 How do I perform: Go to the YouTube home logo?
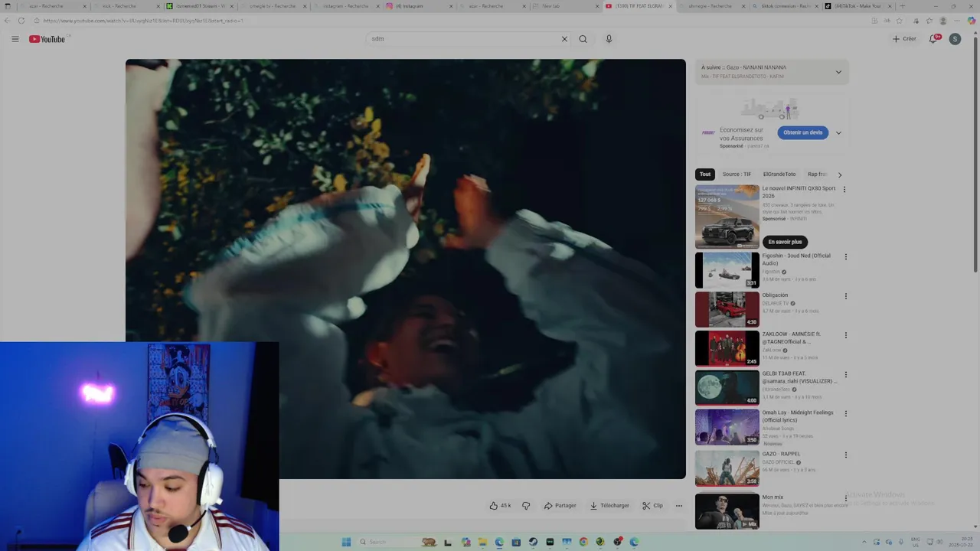click(47, 39)
